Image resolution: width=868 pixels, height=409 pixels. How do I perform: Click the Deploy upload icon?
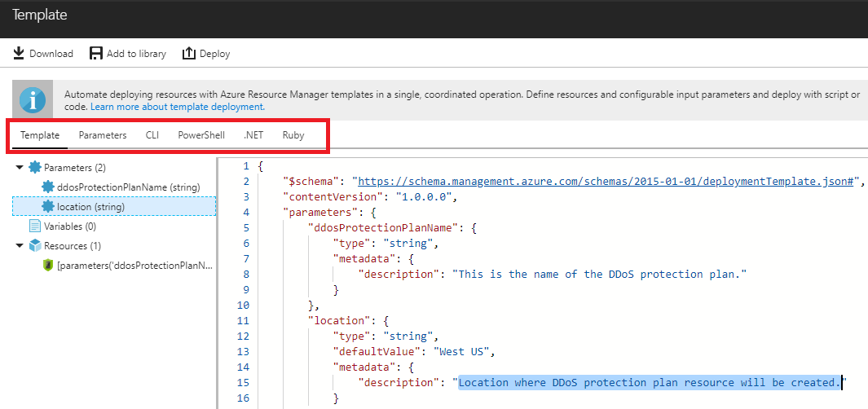[x=189, y=54]
